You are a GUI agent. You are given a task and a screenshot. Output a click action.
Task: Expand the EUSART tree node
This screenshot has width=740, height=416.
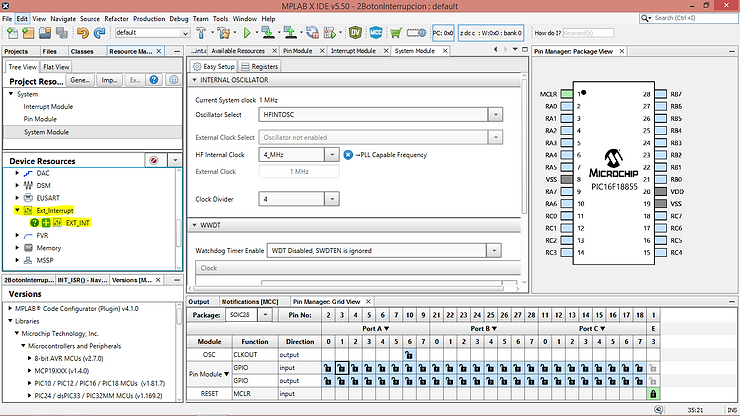(17, 198)
